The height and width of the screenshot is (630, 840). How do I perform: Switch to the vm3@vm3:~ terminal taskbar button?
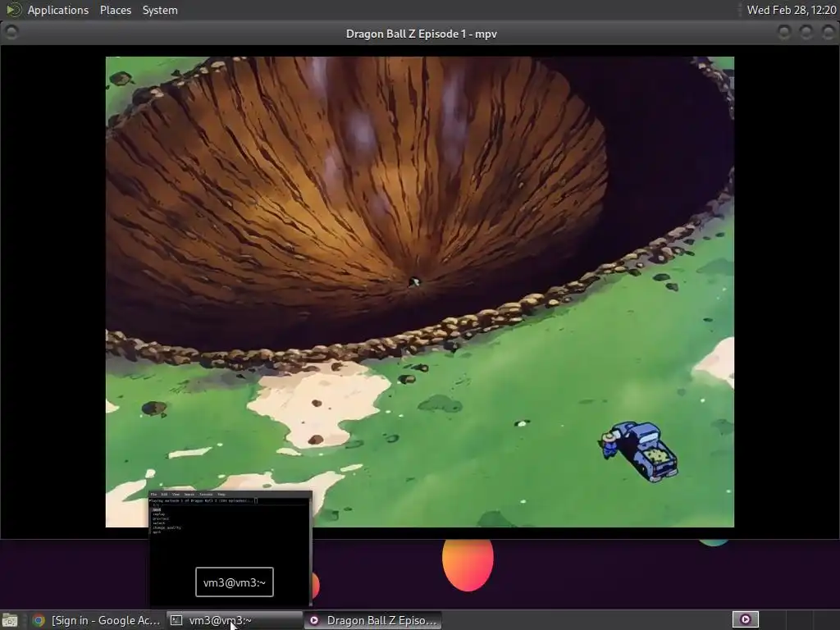coord(234,620)
